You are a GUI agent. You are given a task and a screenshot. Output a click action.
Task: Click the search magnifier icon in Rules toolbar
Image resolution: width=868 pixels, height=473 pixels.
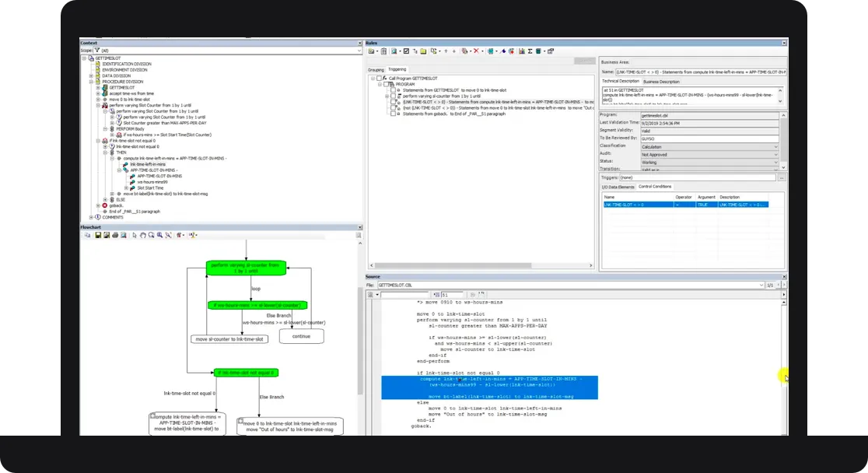(394, 51)
